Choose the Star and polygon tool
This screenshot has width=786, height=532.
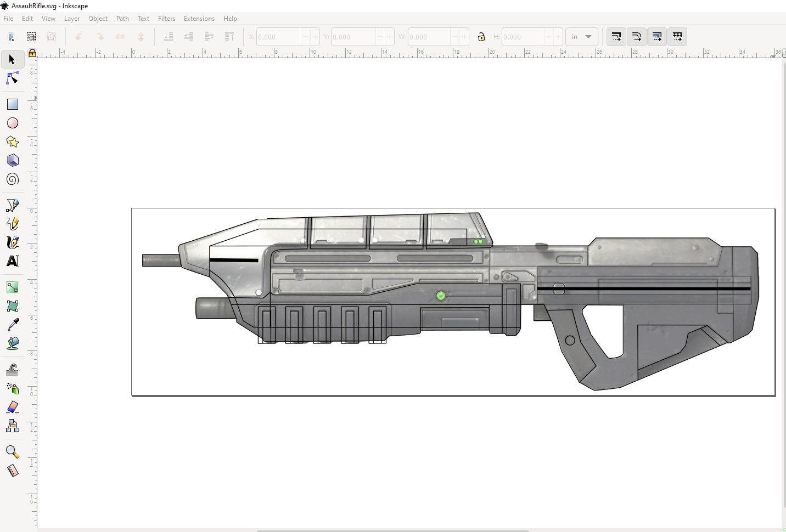click(13, 142)
